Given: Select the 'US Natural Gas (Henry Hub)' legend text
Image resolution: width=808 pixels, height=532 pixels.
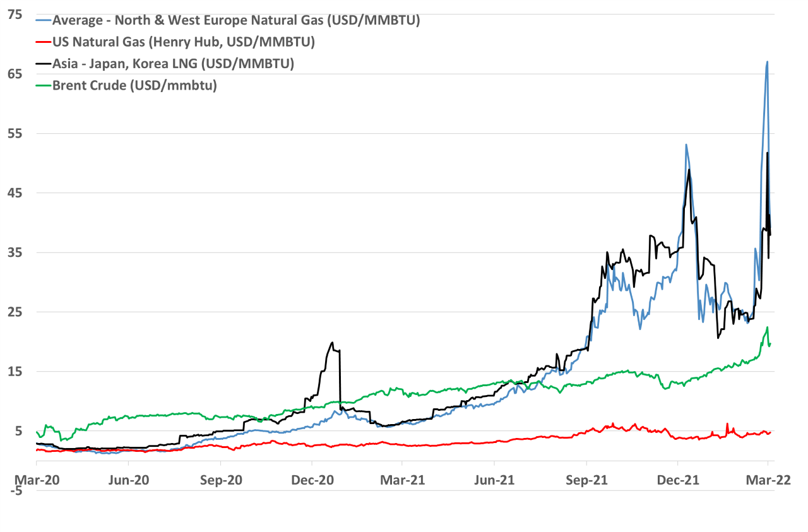Looking at the screenshot, I should coord(184,42).
